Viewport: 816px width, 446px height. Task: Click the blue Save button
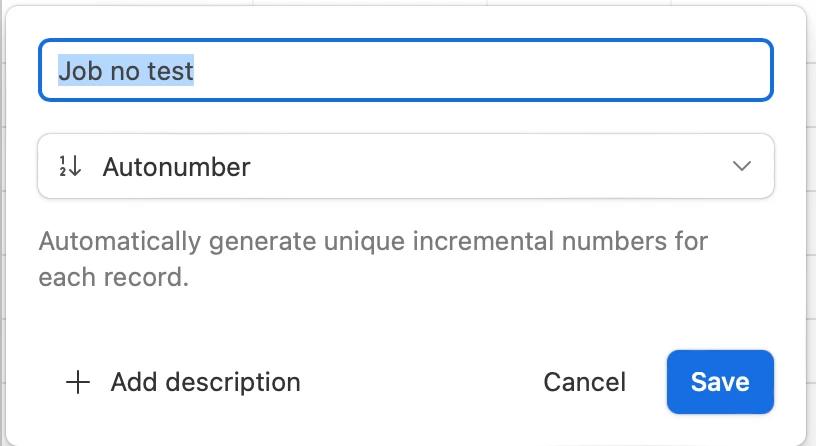pos(720,382)
